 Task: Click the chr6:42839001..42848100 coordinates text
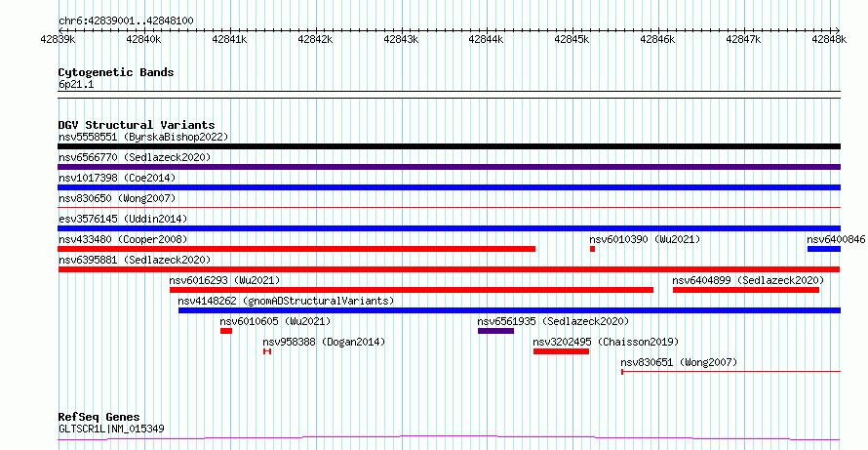(126, 21)
